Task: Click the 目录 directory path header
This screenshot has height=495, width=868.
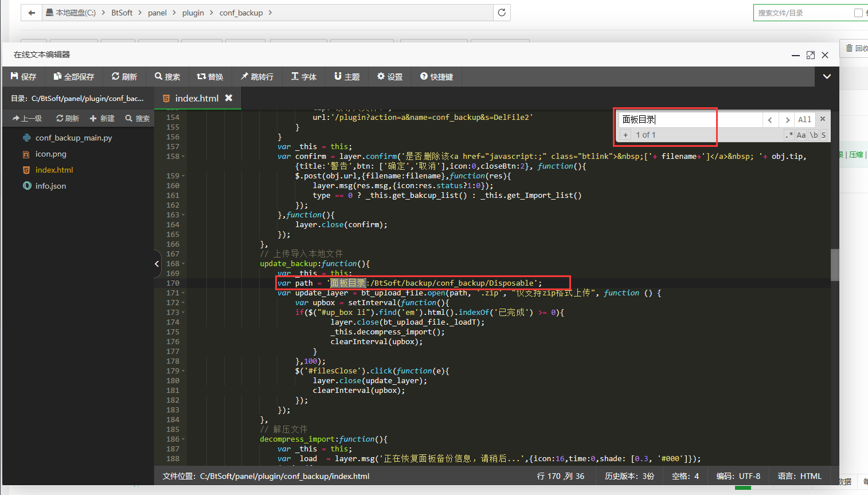Action: tap(77, 98)
